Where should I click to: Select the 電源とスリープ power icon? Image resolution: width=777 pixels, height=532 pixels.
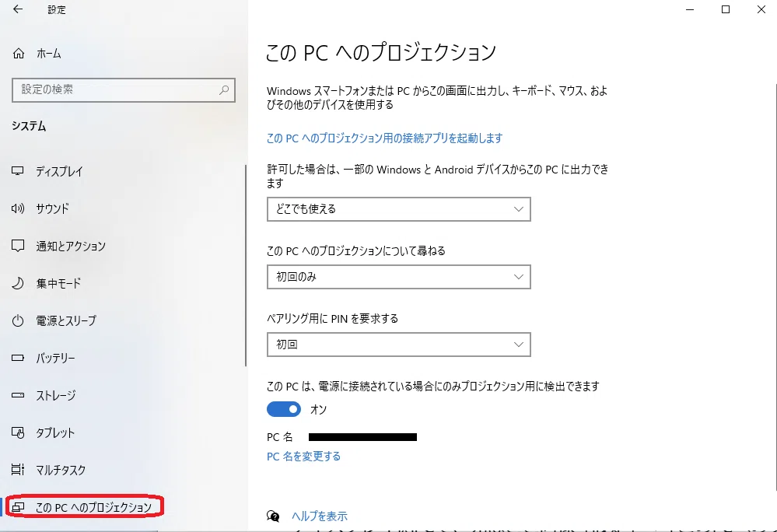tap(18, 320)
